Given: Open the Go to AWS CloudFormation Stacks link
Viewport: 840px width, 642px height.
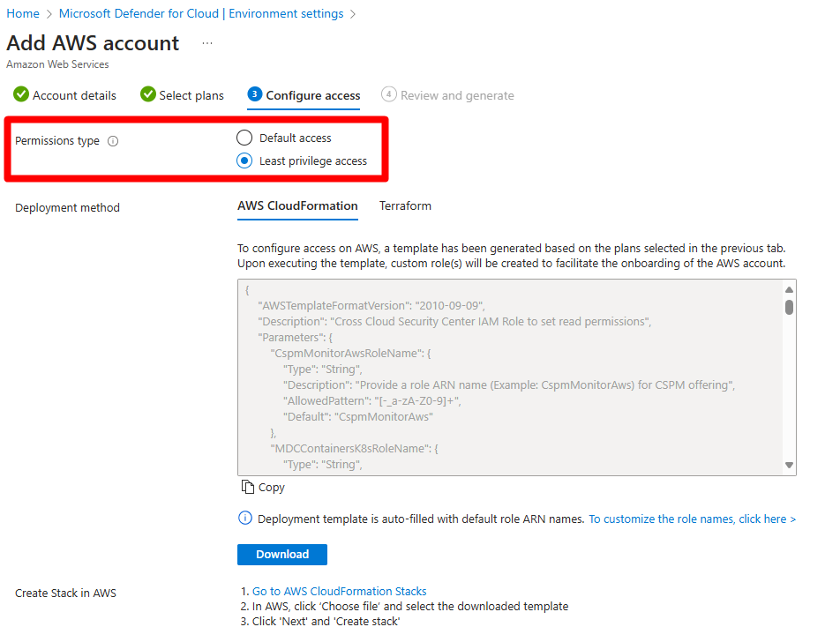Looking at the screenshot, I should [339, 591].
